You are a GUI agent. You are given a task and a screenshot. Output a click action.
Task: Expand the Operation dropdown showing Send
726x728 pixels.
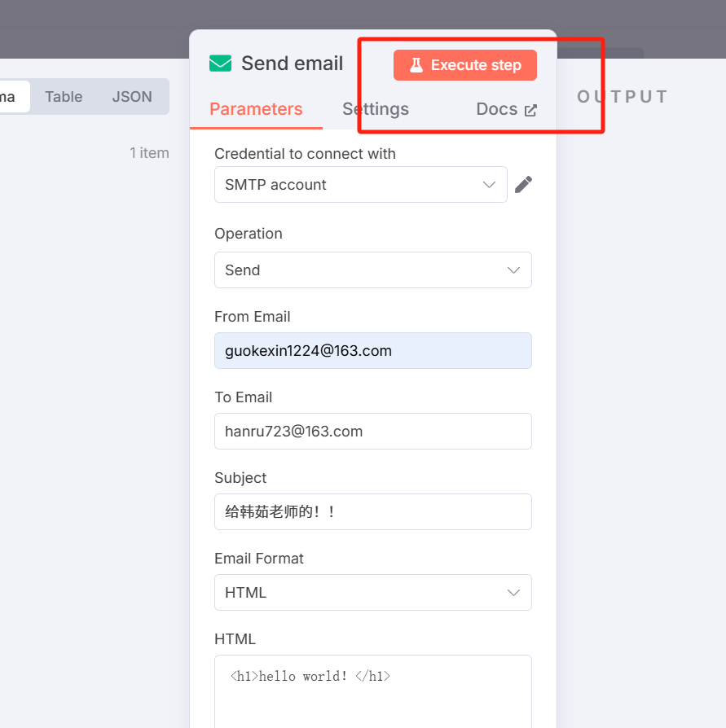pos(373,270)
